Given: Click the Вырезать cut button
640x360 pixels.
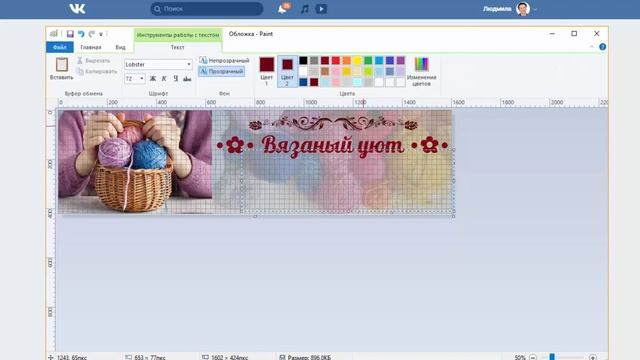Looking at the screenshot, I should pyautogui.click(x=94, y=60).
